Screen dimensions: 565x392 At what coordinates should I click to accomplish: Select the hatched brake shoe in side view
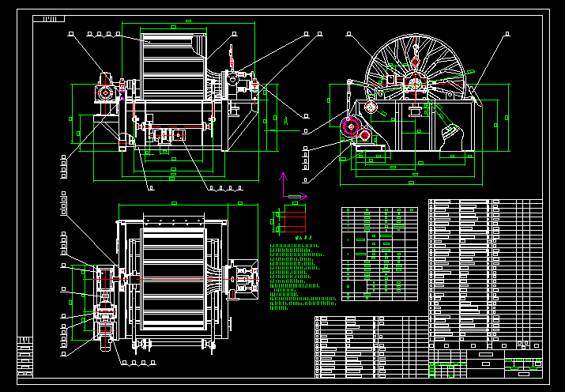pyautogui.click(x=450, y=137)
